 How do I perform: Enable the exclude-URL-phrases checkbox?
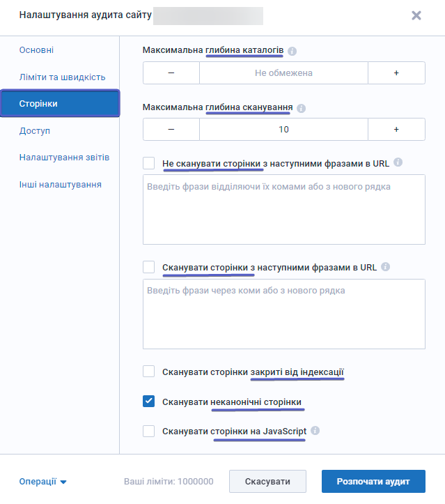pos(148,163)
